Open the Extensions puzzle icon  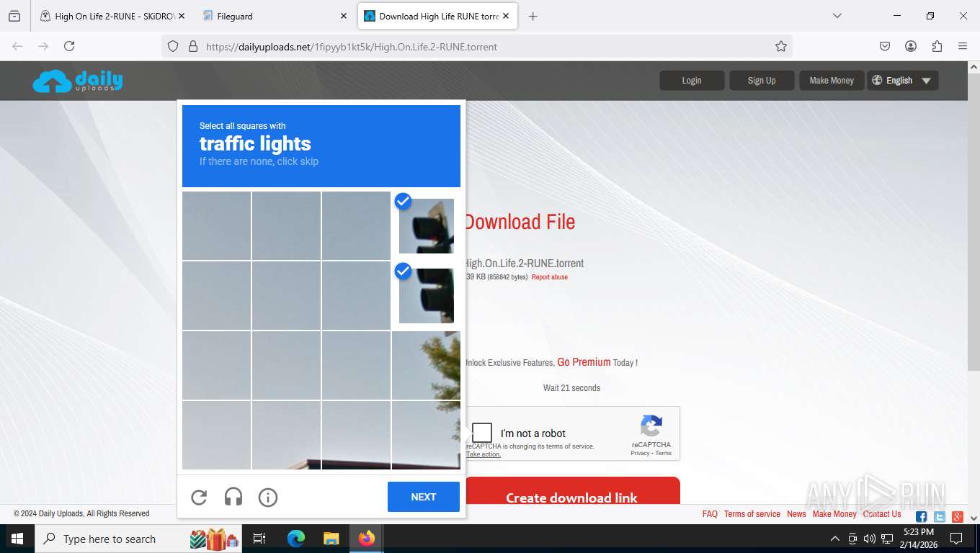coord(937,46)
